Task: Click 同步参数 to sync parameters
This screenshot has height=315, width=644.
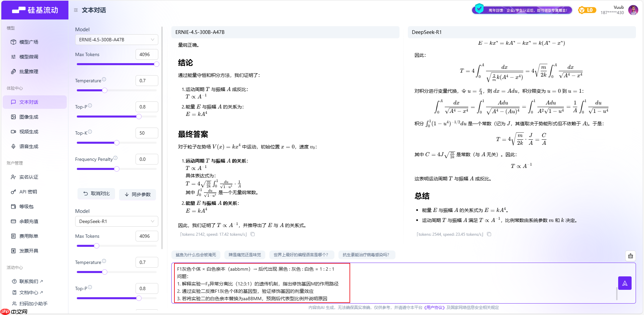Action: point(138,194)
